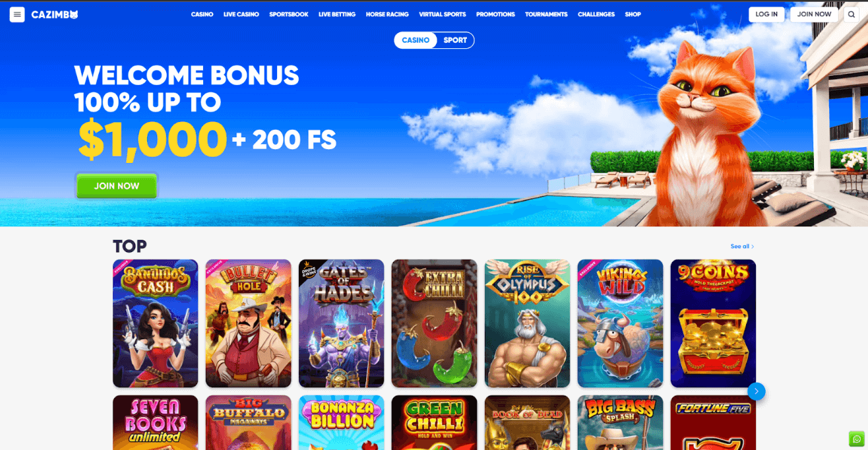This screenshot has height=450, width=868.
Task: Switch the toggle to Sport
Action: (x=455, y=40)
